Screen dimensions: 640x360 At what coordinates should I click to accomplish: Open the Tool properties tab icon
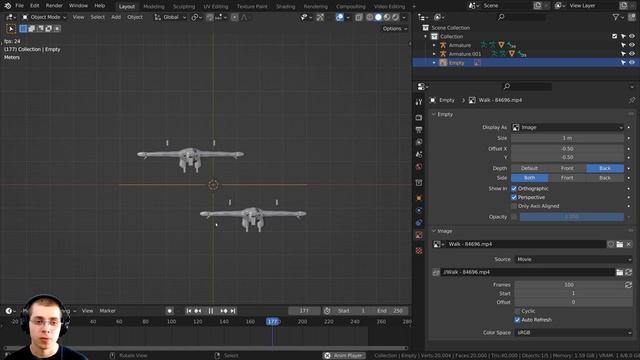tap(419, 102)
